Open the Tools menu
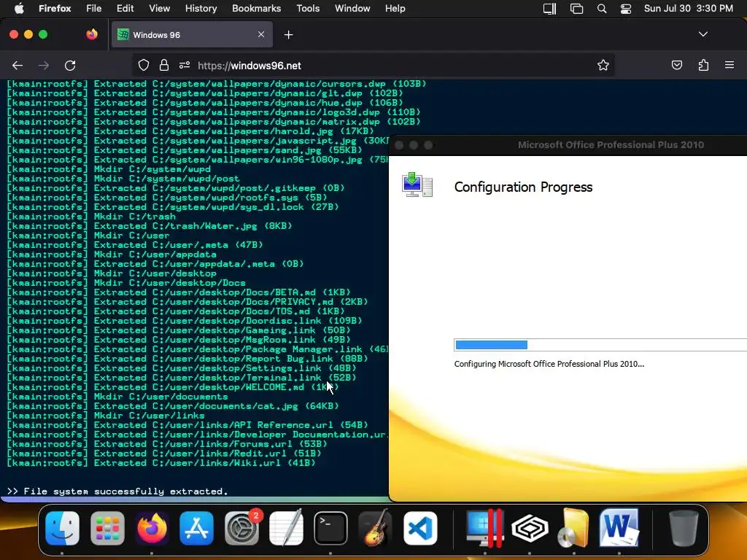Image resolution: width=747 pixels, height=560 pixels. pyautogui.click(x=308, y=8)
